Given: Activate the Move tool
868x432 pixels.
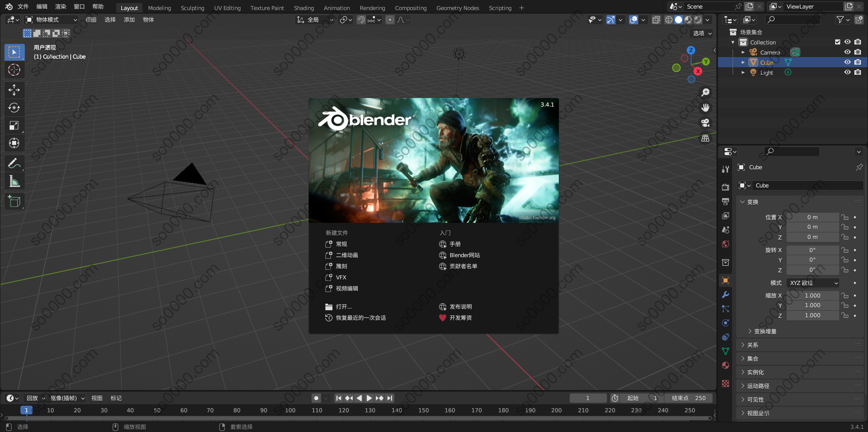Looking at the screenshot, I should 14,90.
